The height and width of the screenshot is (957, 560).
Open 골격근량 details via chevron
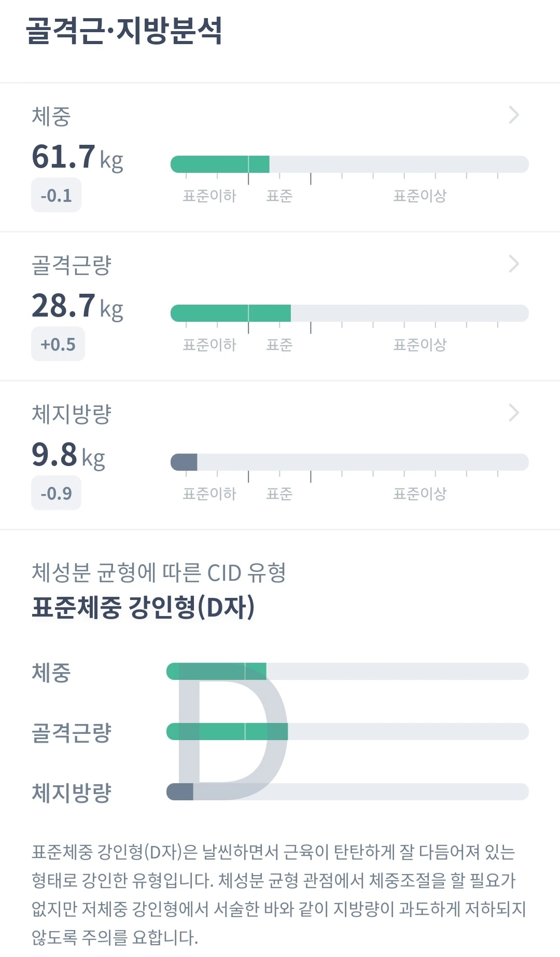[x=513, y=264]
